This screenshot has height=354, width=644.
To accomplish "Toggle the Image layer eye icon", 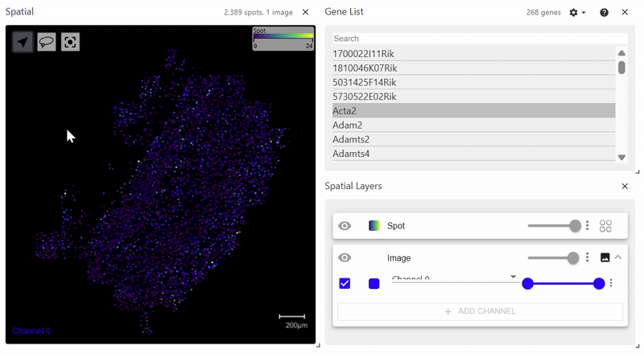I will (345, 257).
